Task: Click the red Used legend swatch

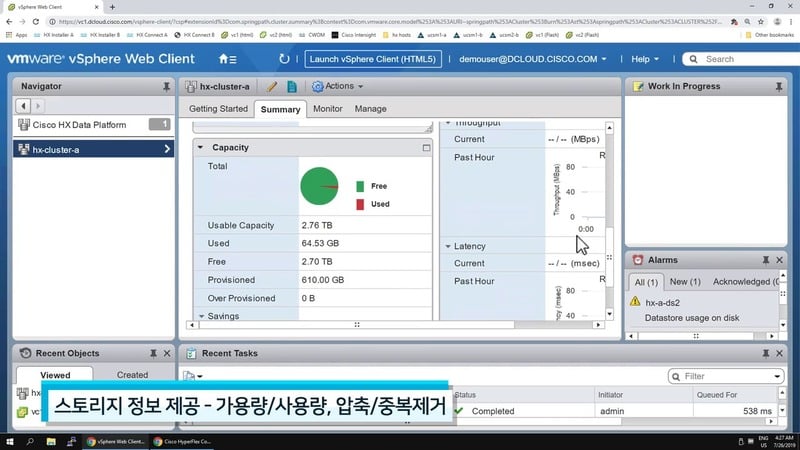Action: (360, 204)
